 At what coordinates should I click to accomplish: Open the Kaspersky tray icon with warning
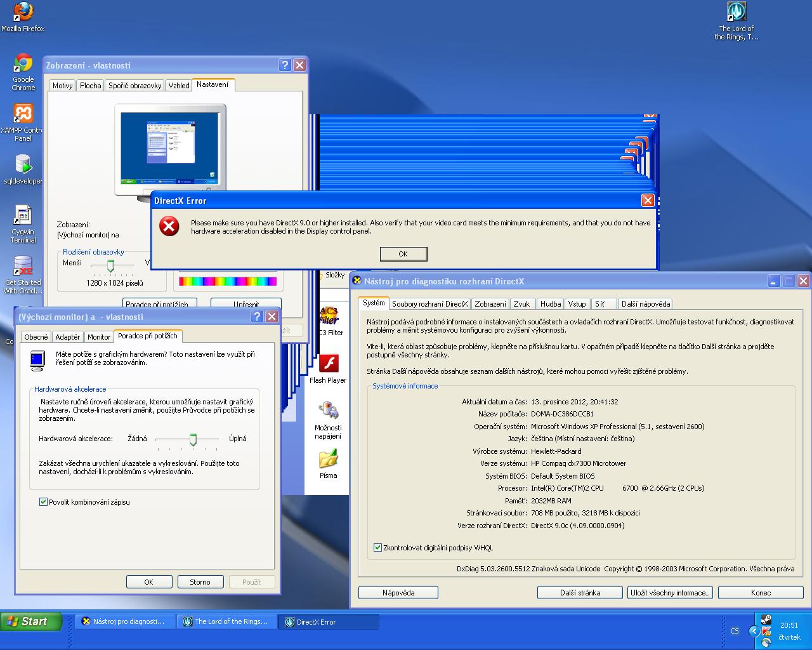click(x=766, y=631)
